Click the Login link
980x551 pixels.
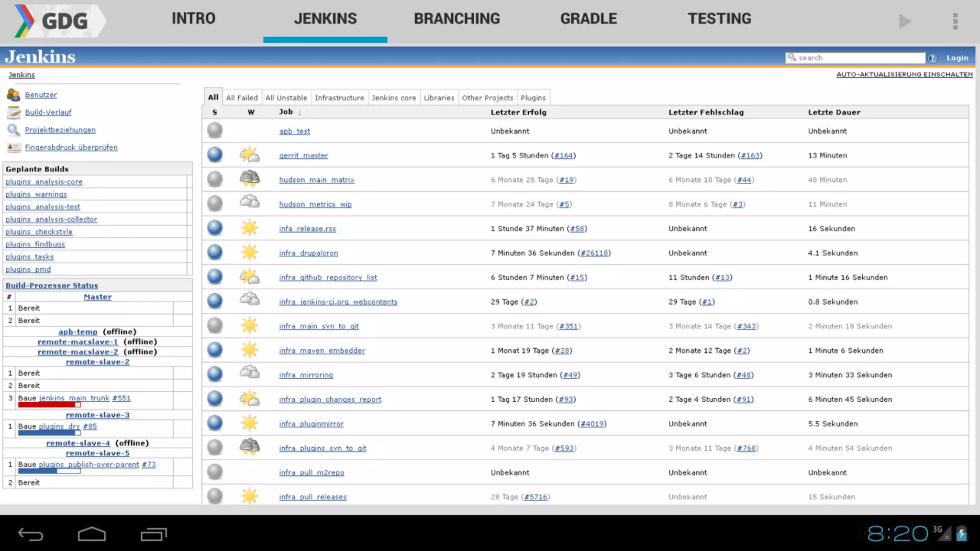click(957, 58)
